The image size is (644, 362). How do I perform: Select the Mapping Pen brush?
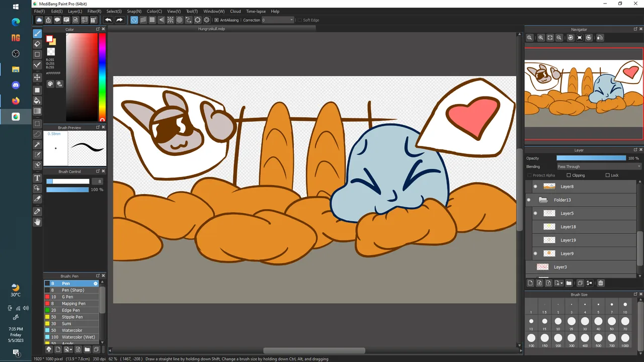click(x=72, y=304)
